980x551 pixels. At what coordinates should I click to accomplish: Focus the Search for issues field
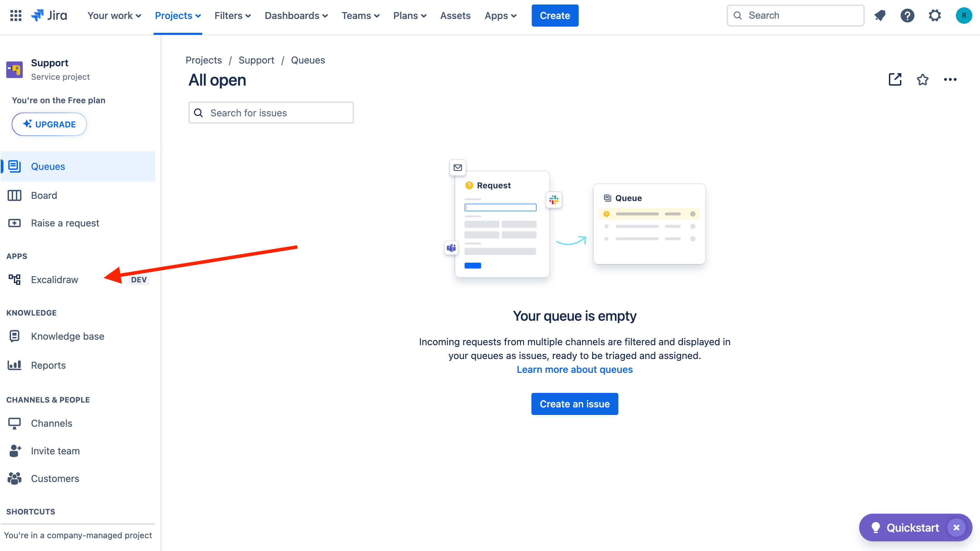pyautogui.click(x=271, y=113)
